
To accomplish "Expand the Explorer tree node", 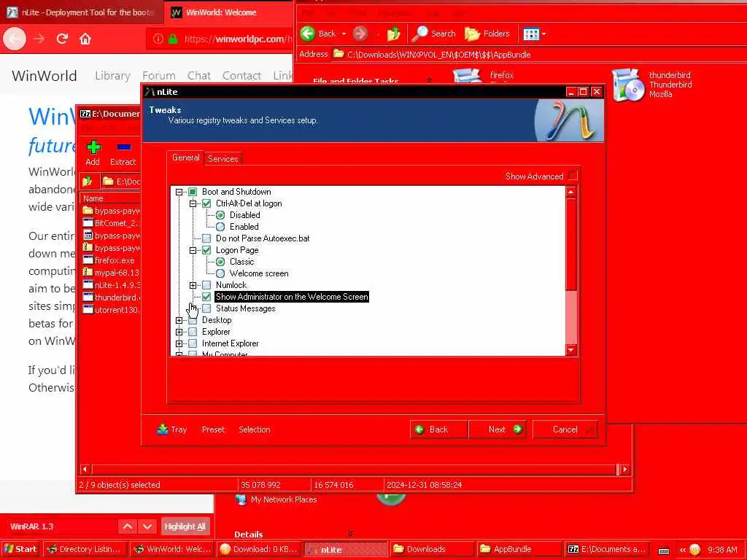I will pyautogui.click(x=179, y=332).
